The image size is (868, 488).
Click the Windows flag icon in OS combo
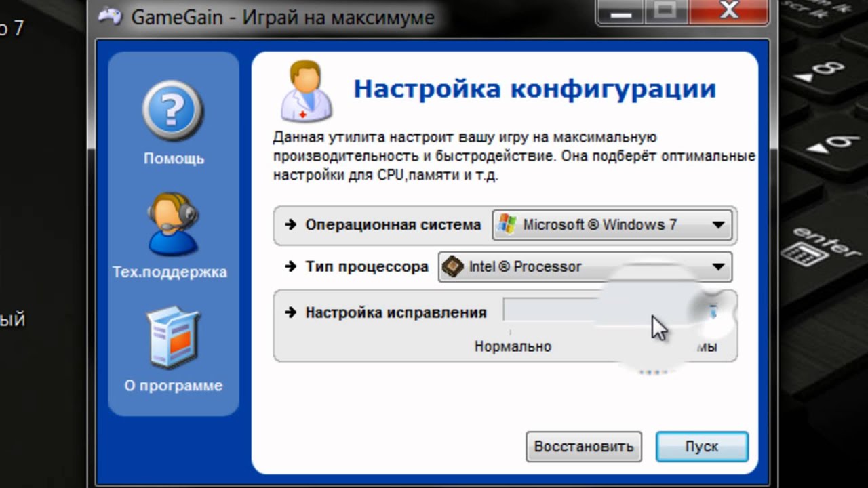pyautogui.click(x=506, y=225)
